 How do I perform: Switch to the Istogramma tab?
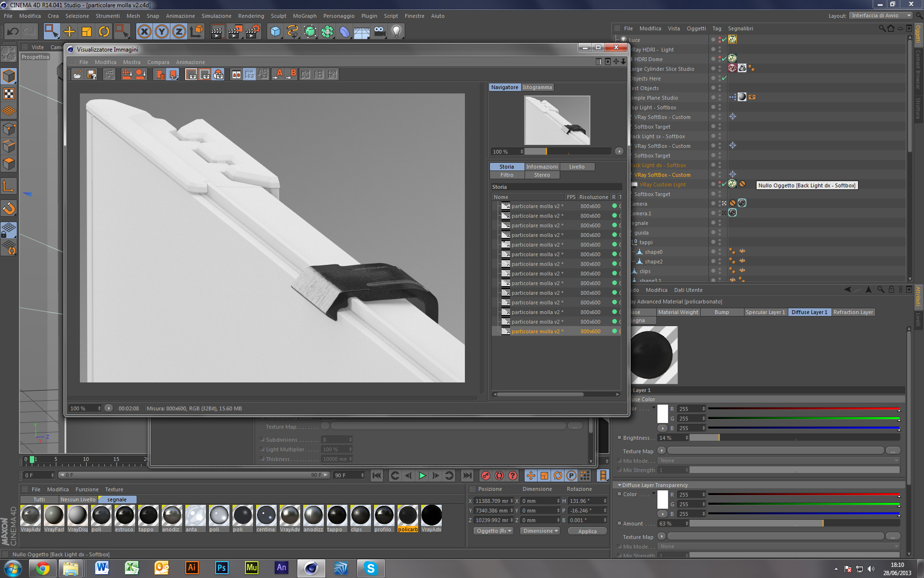(537, 87)
